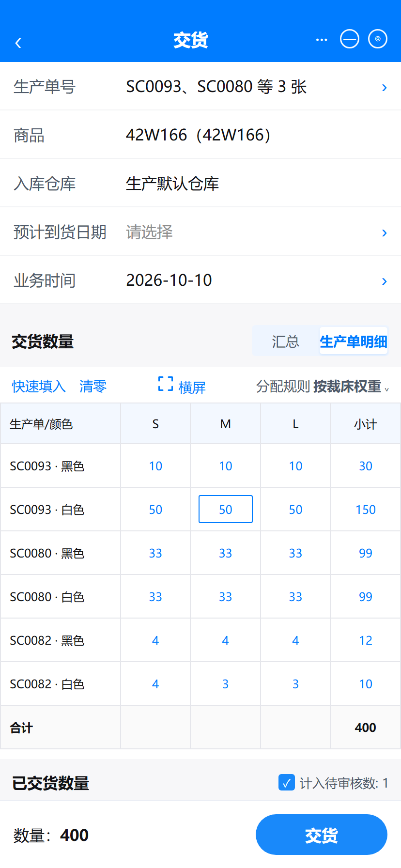This screenshot has height=868, width=401.
Task: Edit SC0080 黑色 S quantity
Action: pos(155,553)
